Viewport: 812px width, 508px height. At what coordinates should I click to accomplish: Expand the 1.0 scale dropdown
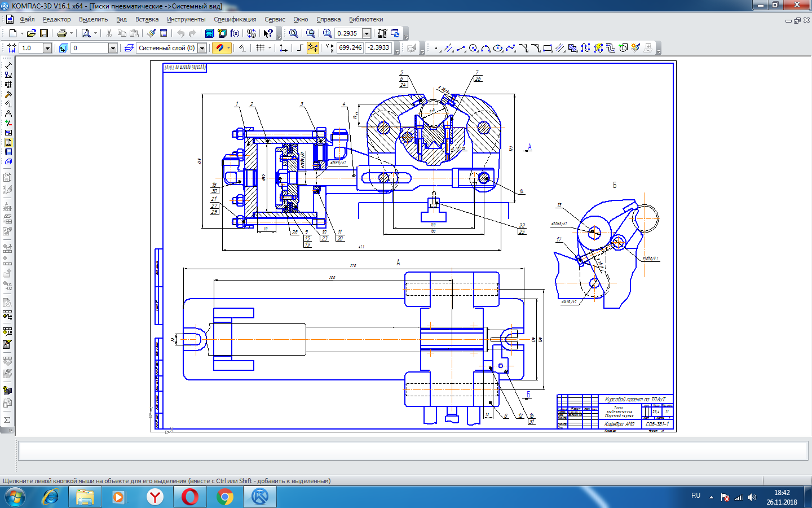click(47, 48)
